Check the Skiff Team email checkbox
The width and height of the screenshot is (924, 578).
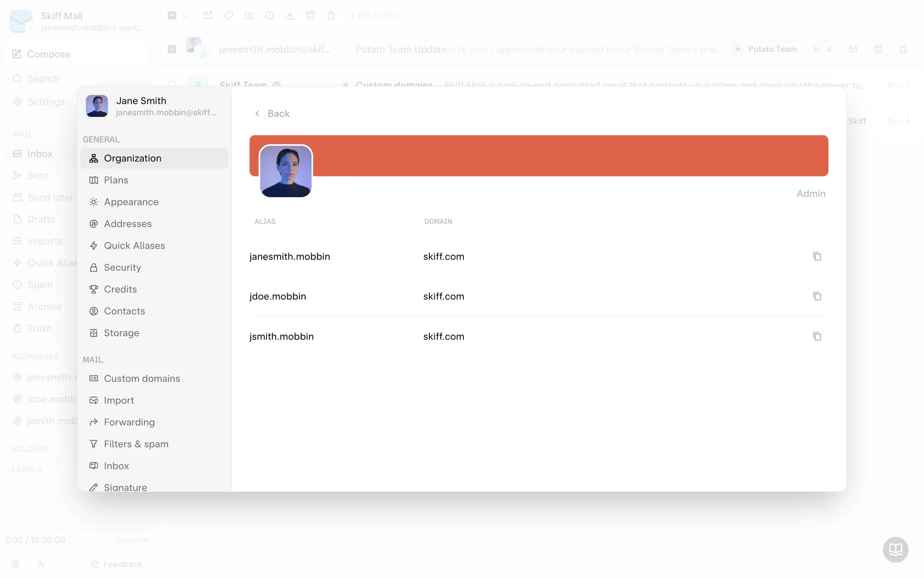172,84
